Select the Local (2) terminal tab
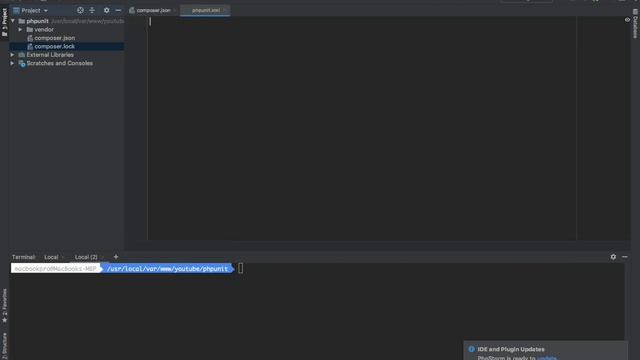The image size is (640, 360). click(86, 257)
